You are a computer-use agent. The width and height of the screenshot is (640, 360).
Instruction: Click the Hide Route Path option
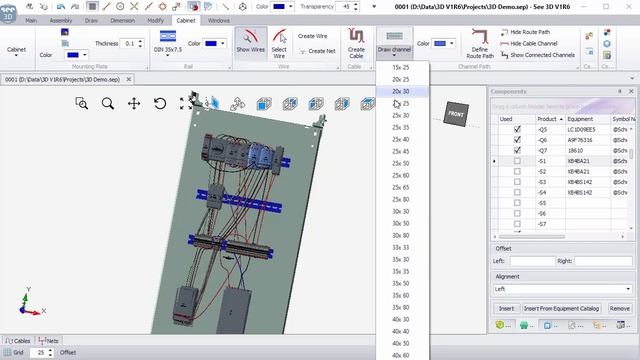pos(525,32)
